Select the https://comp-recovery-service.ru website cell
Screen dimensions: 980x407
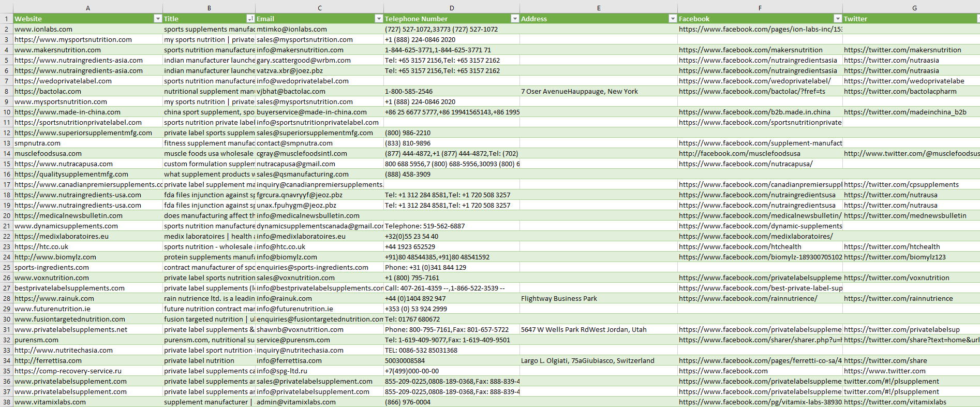click(88, 371)
